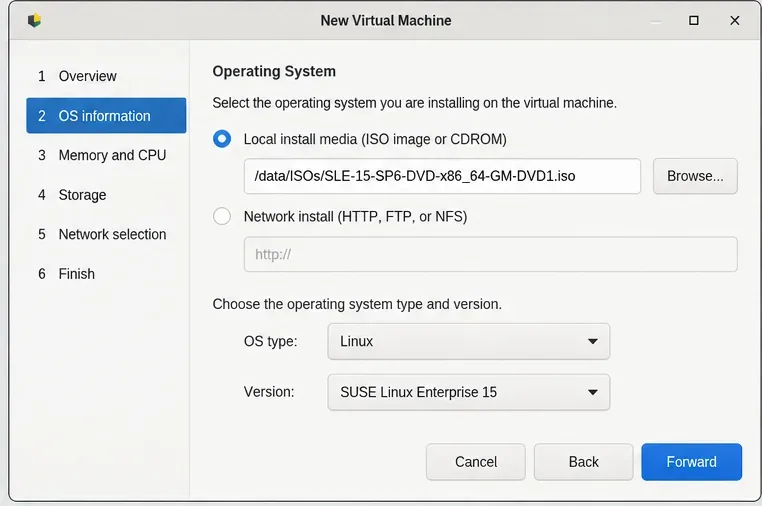Open the OS type dropdown showing Linux

468,341
